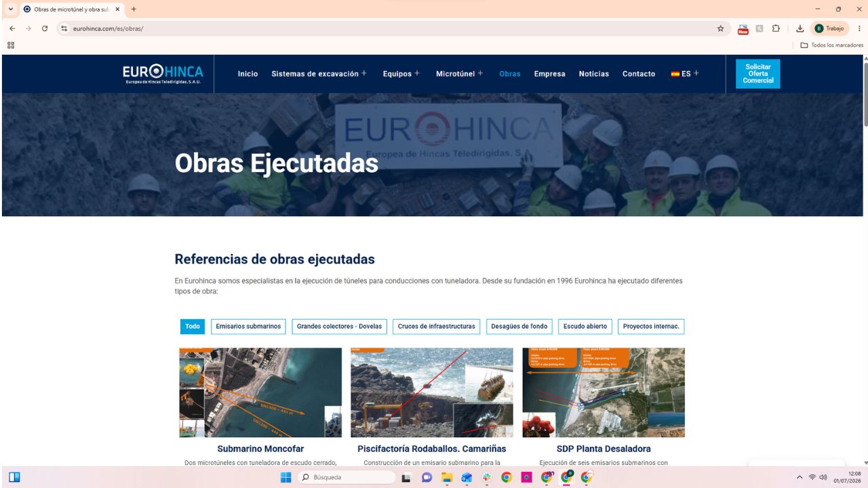Go to Inicio in the navigation menu
Viewport: 868px width, 488px height.
[x=248, y=74]
